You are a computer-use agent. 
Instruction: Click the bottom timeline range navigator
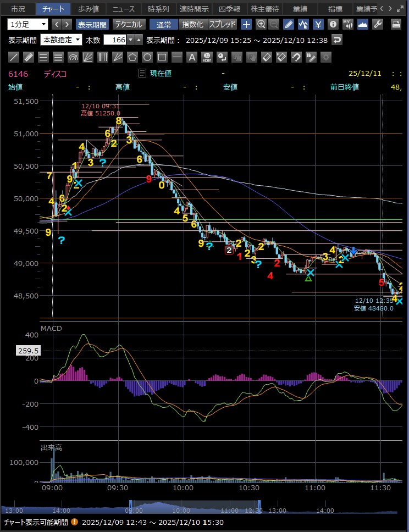pos(194,508)
